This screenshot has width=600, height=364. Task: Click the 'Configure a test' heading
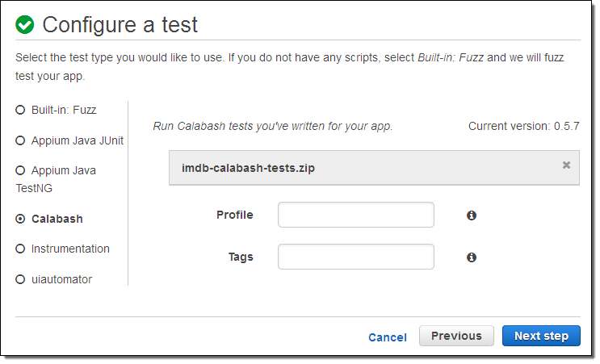(x=120, y=24)
